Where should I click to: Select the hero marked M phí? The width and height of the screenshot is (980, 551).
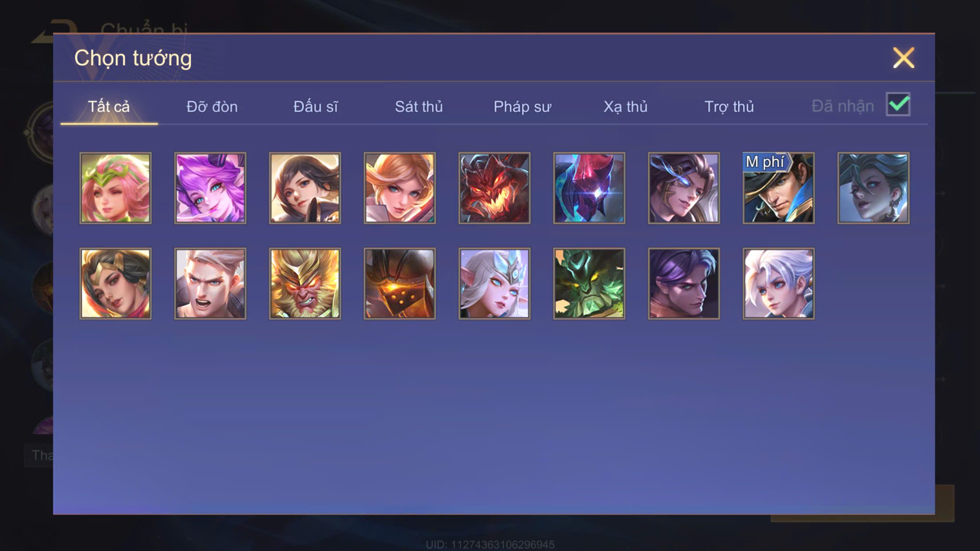click(x=778, y=188)
